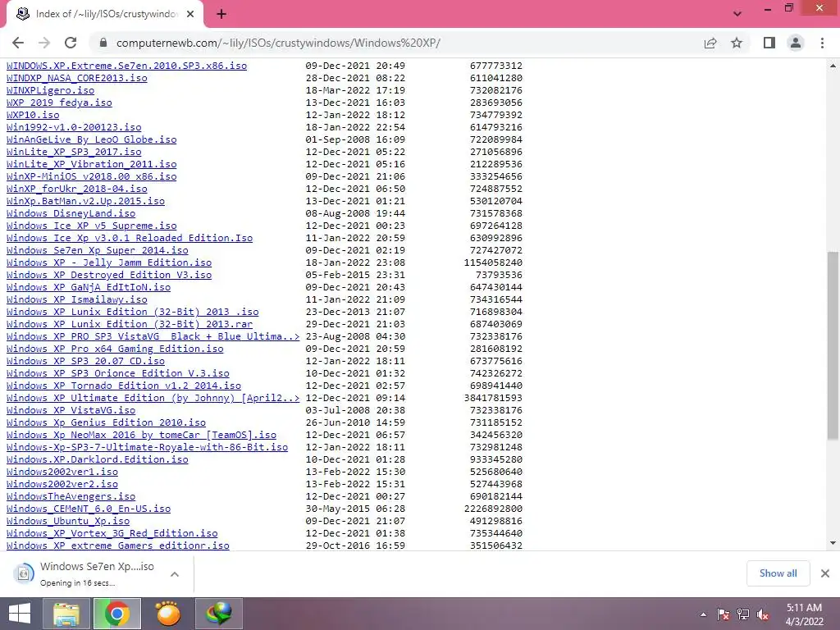
Task: Open Action Center flag tray icon
Action: click(724, 614)
